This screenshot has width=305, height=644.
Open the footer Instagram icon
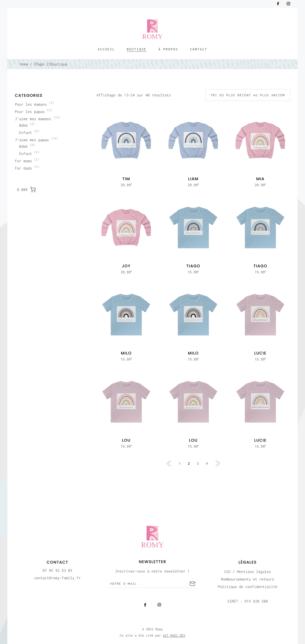coord(159,604)
